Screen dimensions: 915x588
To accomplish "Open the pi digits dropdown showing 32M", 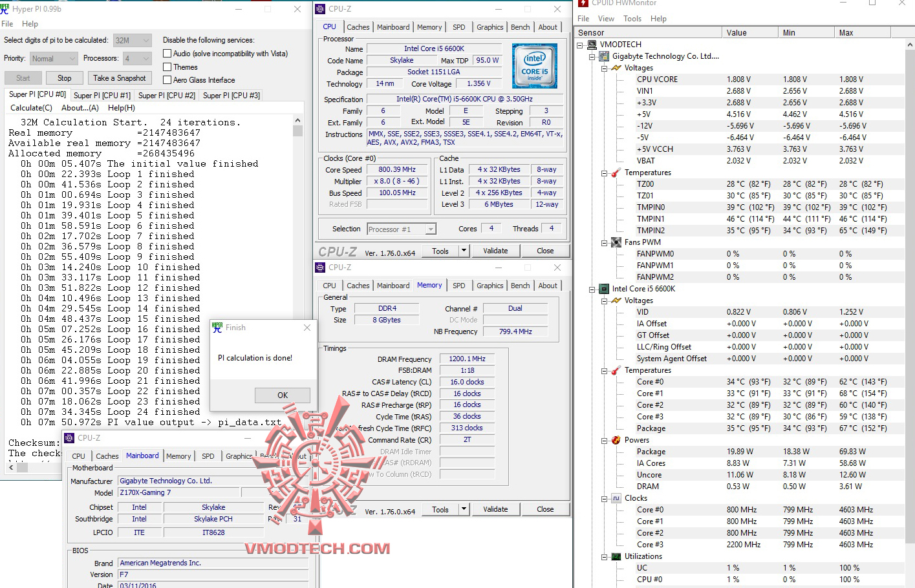I will point(133,40).
